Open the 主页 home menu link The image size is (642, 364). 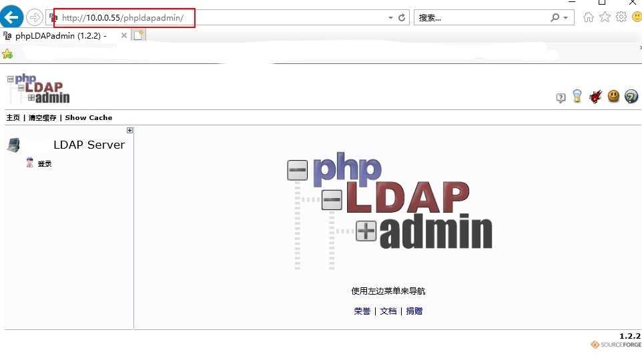(13, 118)
